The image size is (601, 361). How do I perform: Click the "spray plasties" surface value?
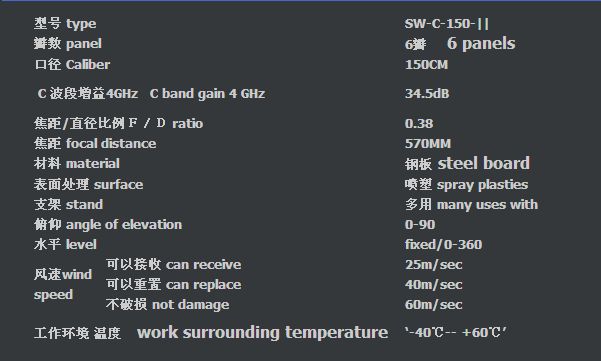[482, 185]
